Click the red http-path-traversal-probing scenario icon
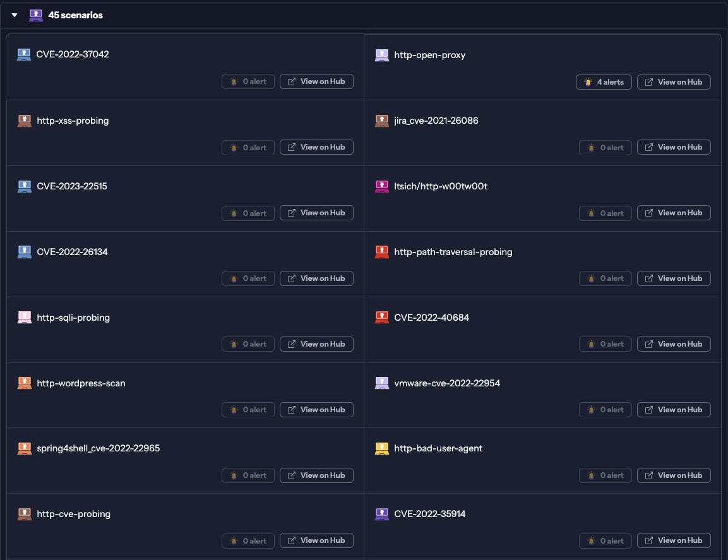 [381, 251]
